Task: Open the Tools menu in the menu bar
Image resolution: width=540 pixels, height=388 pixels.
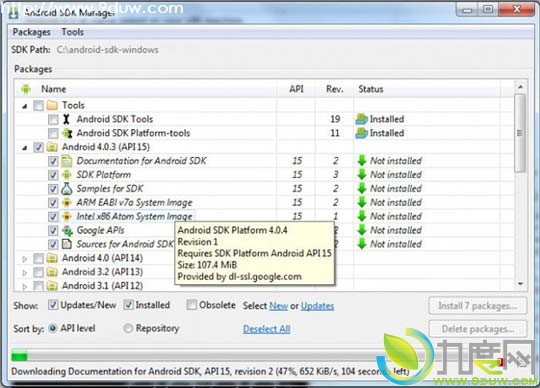Action: 72,32
